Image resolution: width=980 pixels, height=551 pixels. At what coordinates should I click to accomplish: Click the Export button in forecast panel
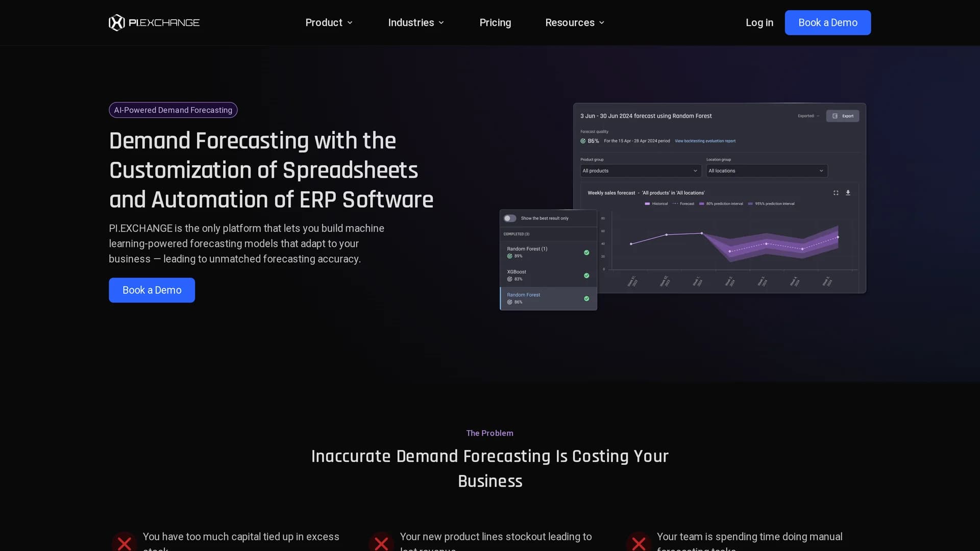pos(842,116)
